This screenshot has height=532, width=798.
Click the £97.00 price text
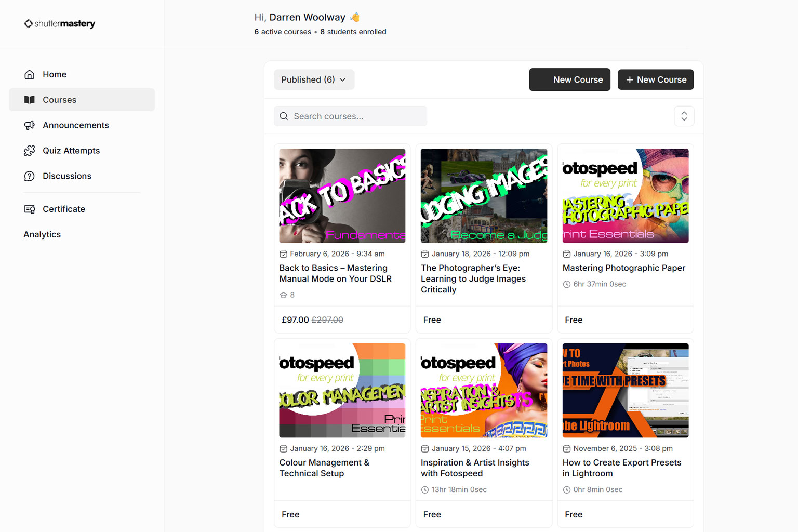295,320
